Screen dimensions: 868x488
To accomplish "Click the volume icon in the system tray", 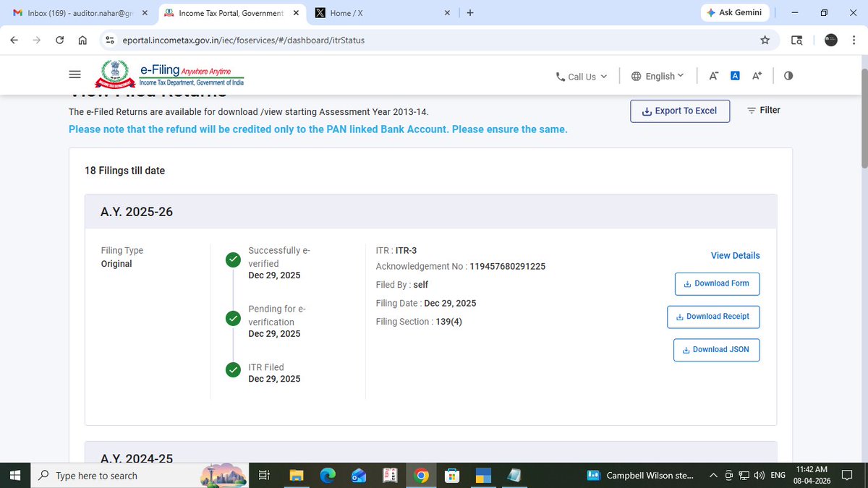I will pyautogui.click(x=758, y=476).
